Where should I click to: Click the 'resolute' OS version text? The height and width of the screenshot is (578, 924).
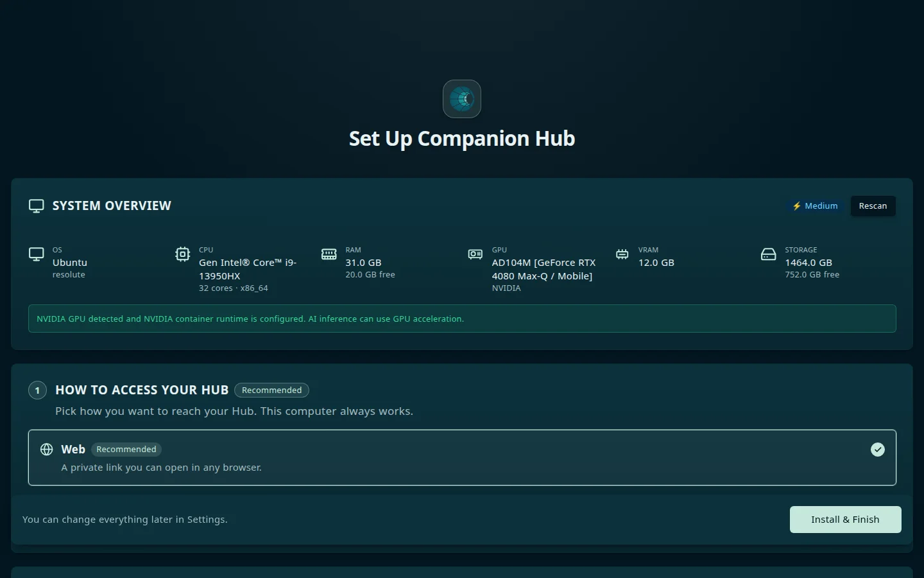[69, 275]
